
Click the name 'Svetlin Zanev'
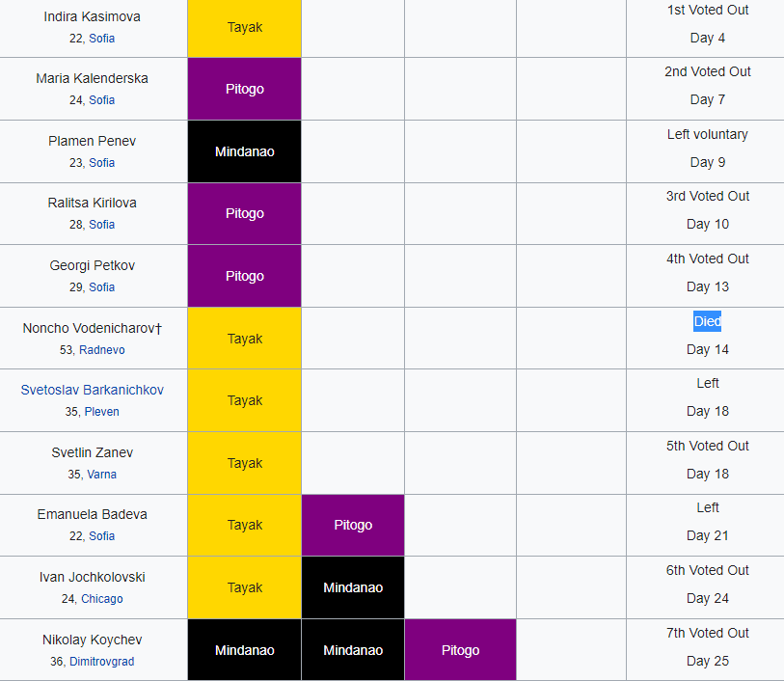(x=92, y=452)
